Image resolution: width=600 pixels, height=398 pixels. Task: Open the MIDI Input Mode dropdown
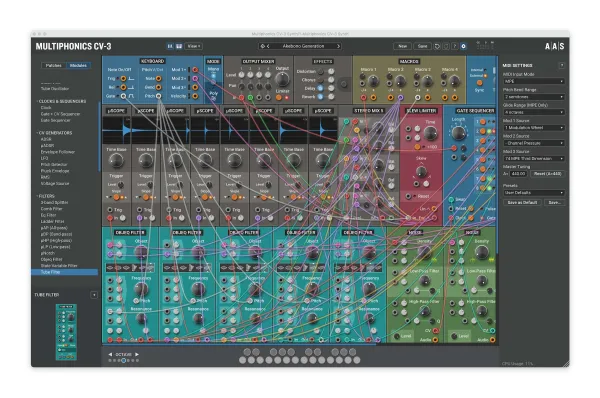tap(534, 81)
